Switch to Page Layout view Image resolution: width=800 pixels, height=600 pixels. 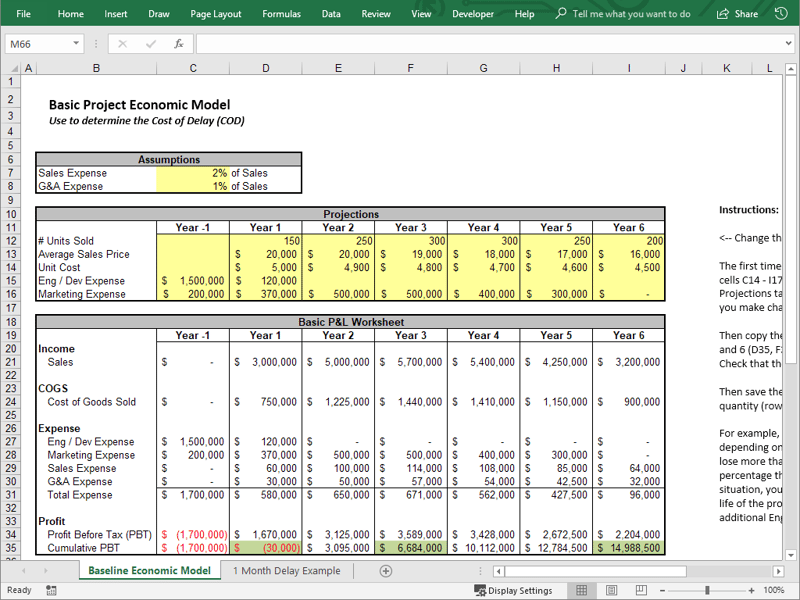click(611, 590)
